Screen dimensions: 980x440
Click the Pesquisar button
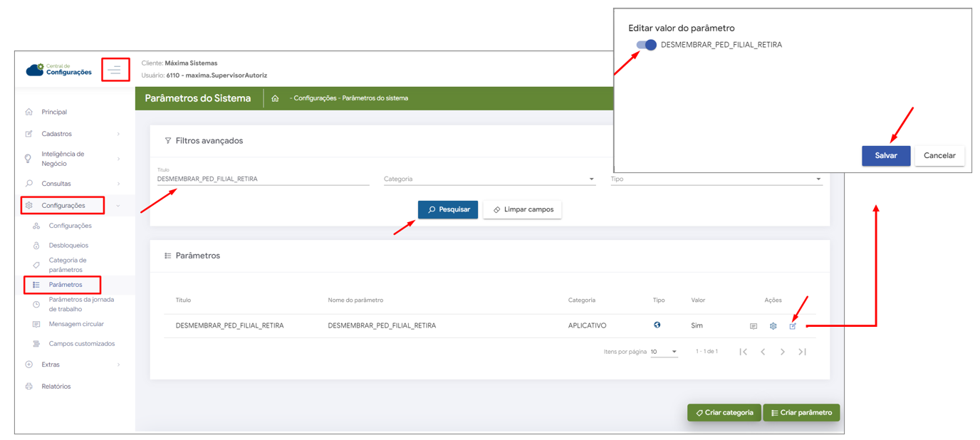click(x=447, y=209)
